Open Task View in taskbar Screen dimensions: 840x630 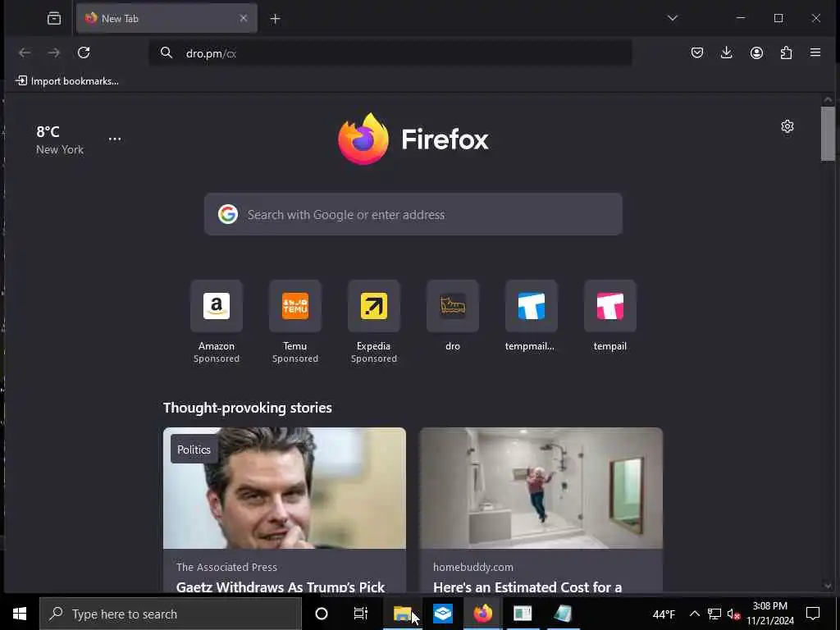(x=361, y=614)
